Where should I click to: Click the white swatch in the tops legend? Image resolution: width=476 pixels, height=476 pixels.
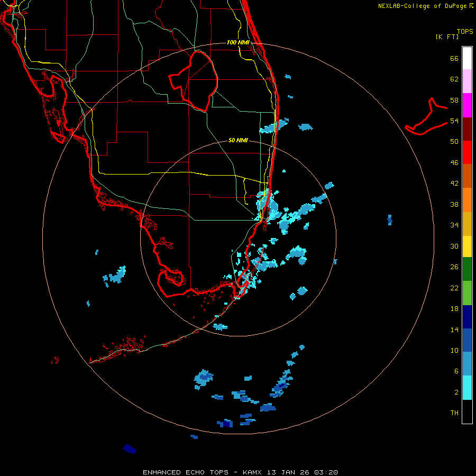click(467, 58)
